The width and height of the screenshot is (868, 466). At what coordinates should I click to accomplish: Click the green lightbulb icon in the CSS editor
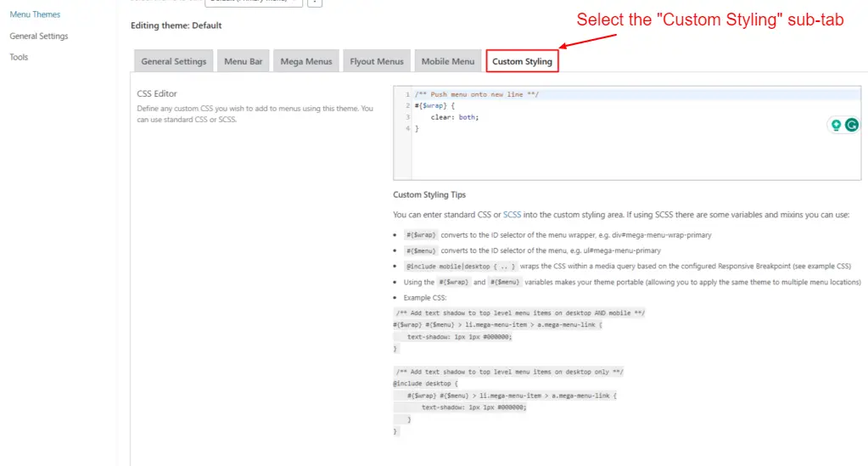click(836, 125)
